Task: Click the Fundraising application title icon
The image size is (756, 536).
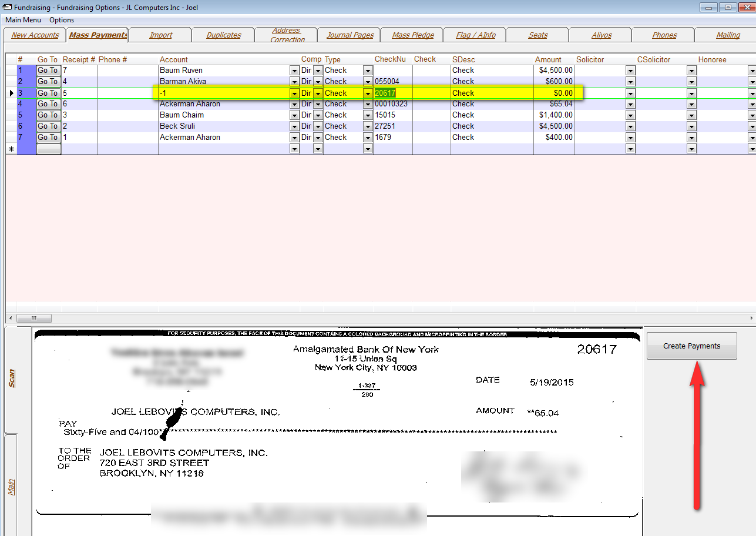Action: tap(8, 7)
